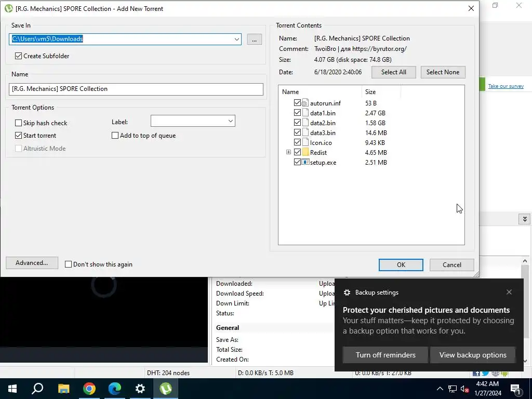Select the Icon.ico file icon
This screenshot has width=532, height=399.
[305, 142]
